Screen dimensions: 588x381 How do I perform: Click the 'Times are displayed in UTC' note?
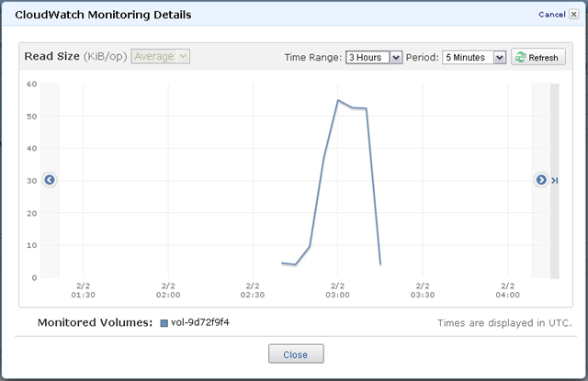click(506, 323)
